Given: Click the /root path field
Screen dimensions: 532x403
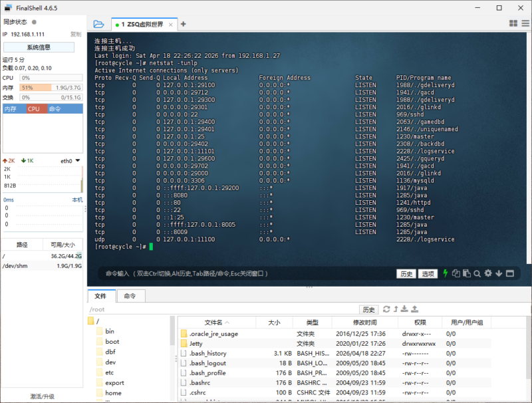Looking at the screenshot, I should point(223,309).
